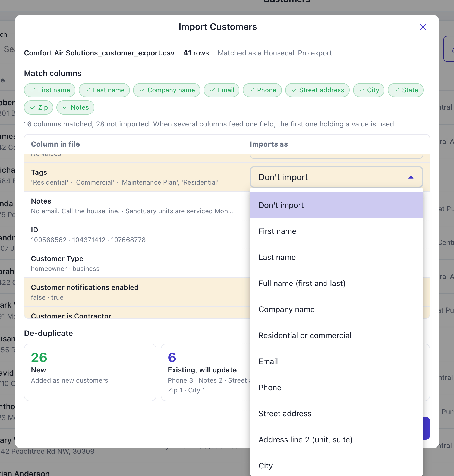
Task: Choose "Last name" in the dropdown list
Action: tap(336, 257)
